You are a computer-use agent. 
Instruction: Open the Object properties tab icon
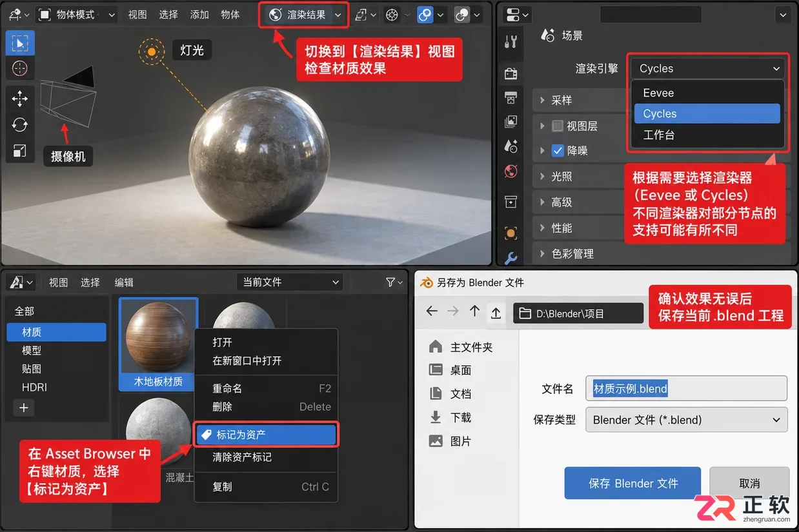511,233
